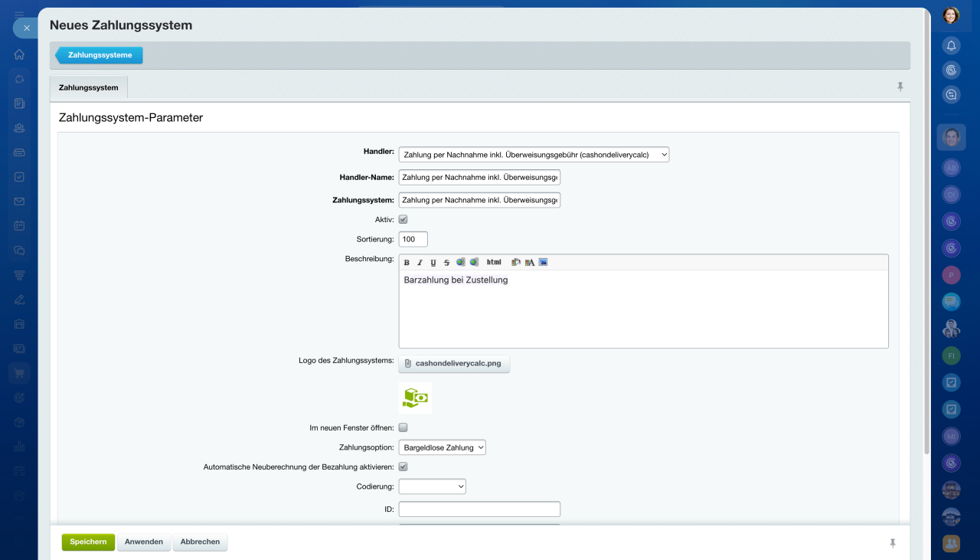Open the hamburger menu at top left
This screenshot has height=560, width=980.
coord(19,15)
